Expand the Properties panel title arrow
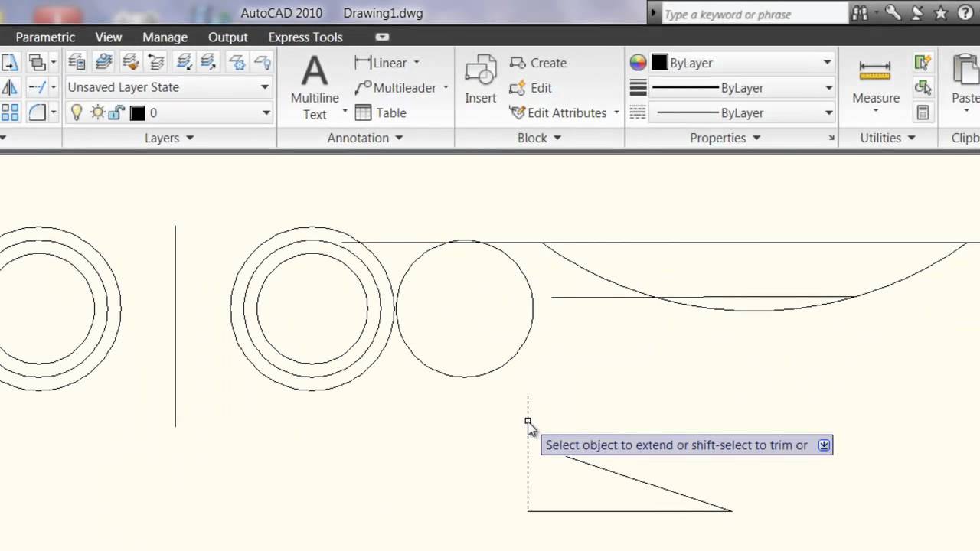The width and height of the screenshot is (980, 551). 756,138
